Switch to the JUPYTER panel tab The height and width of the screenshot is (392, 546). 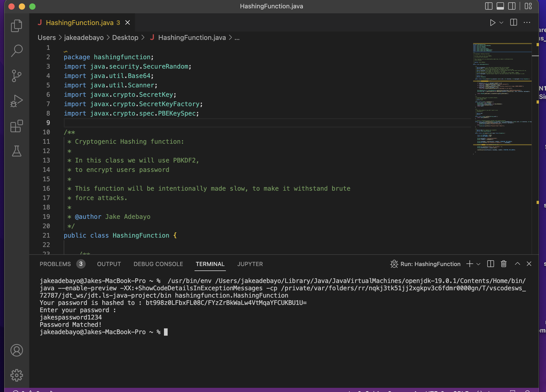click(250, 264)
